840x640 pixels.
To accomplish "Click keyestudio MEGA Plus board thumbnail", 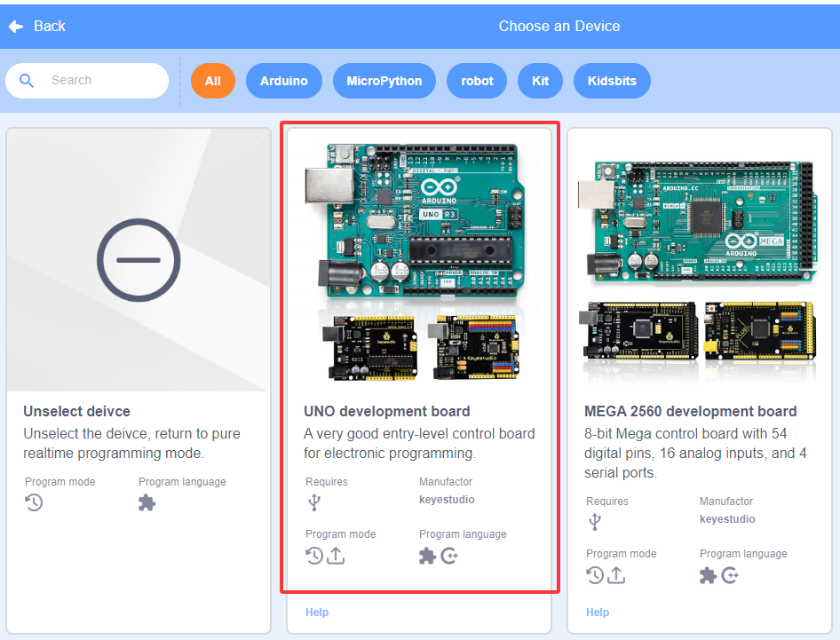I will [761, 331].
